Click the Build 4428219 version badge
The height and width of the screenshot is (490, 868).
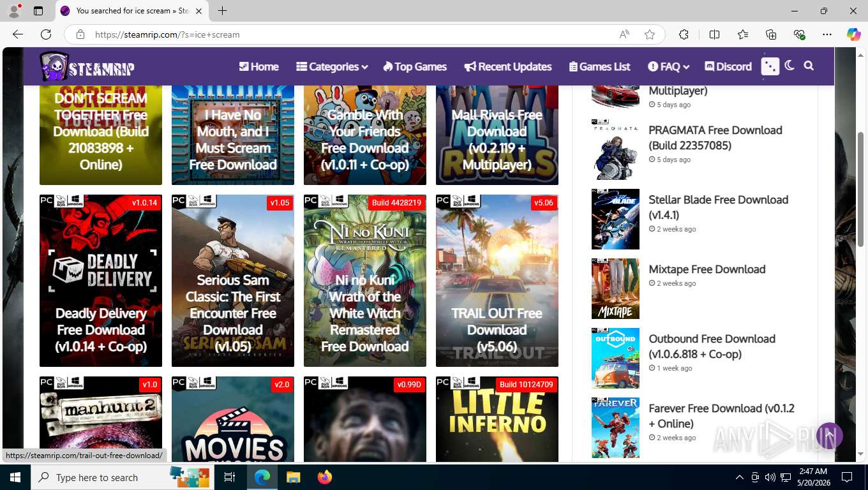396,203
